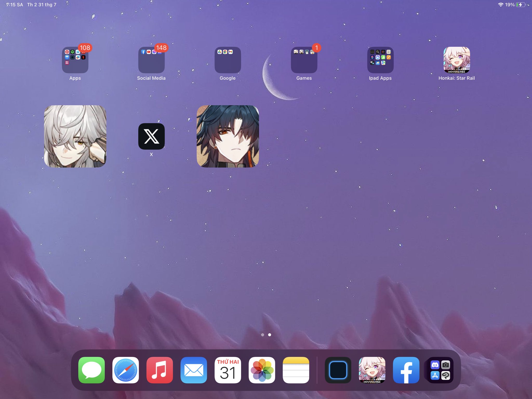Launch the Photos app

click(x=262, y=370)
